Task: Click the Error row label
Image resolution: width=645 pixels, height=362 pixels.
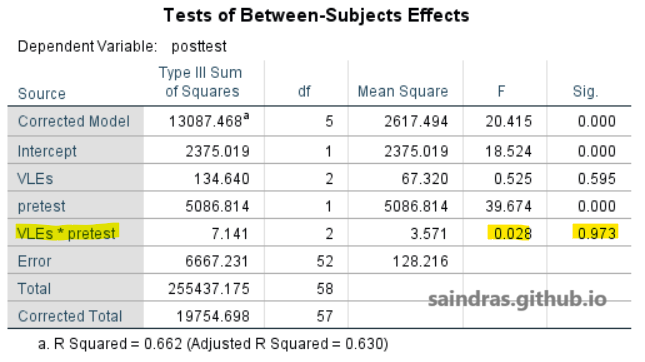Action: point(34,261)
